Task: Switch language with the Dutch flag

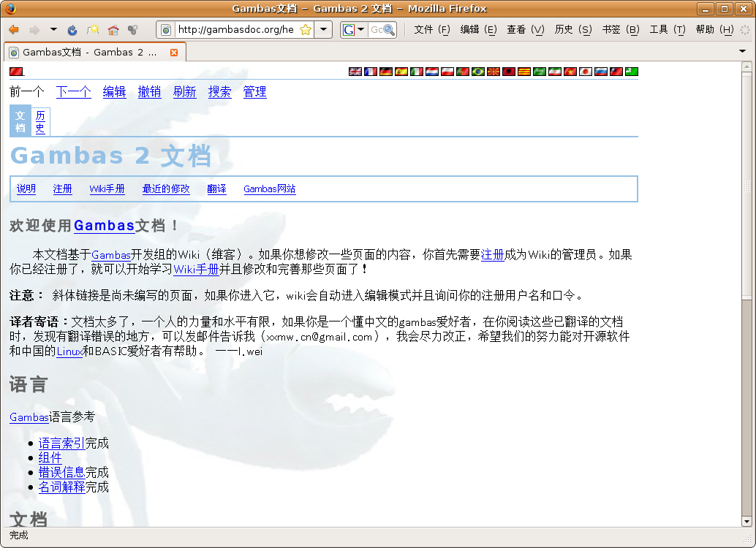Action: [x=432, y=72]
